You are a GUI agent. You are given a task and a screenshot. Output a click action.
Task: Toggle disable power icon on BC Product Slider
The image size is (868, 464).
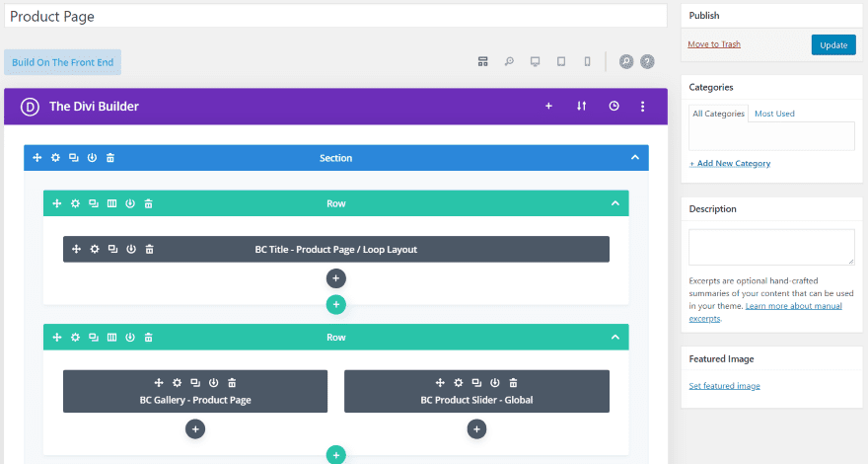pos(495,382)
